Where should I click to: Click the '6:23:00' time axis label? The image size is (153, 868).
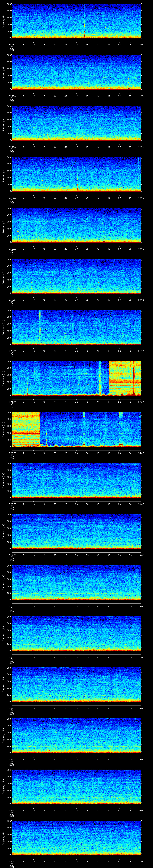(12, 504)
